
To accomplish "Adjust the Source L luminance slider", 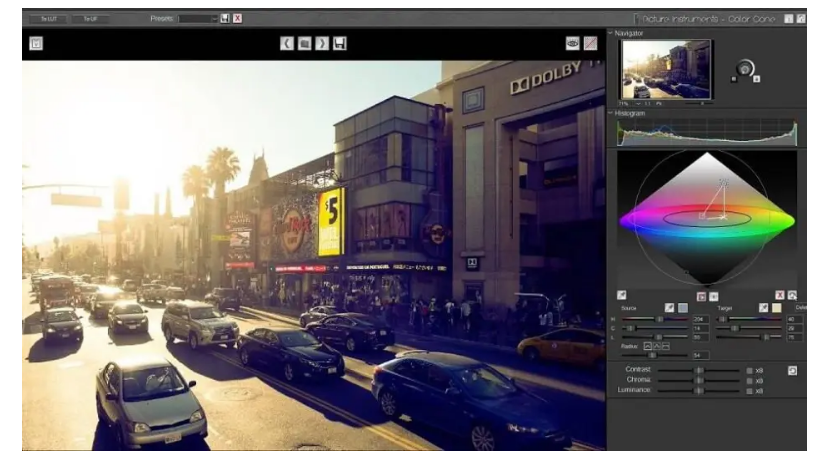I will coord(655,337).
